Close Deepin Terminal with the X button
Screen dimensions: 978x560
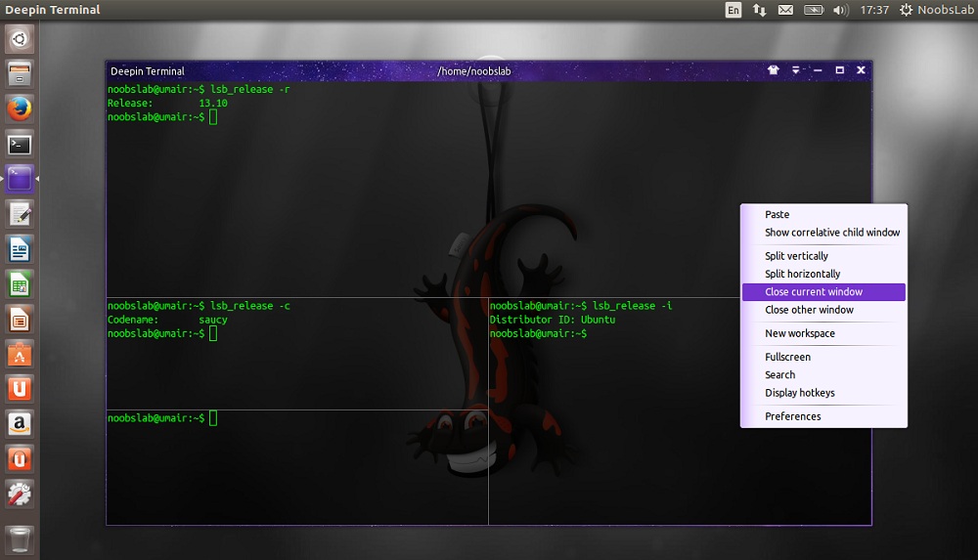point(861,69)
